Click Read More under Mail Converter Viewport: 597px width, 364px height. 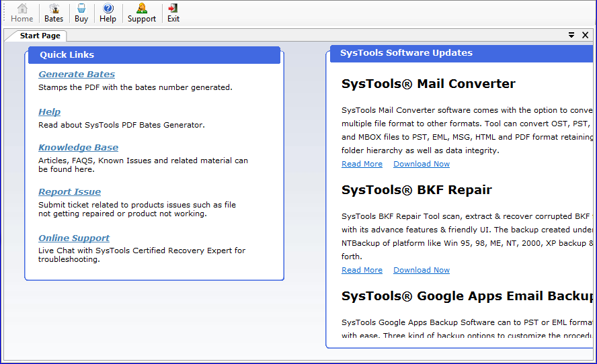tap(362, 164)
